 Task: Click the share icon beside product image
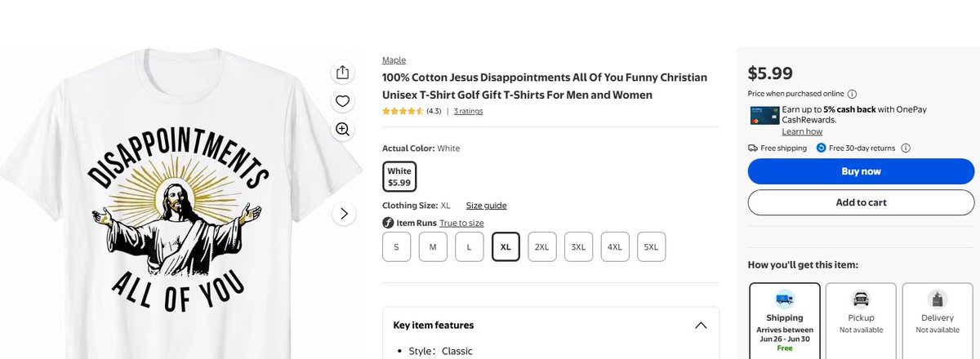(343, 73)
